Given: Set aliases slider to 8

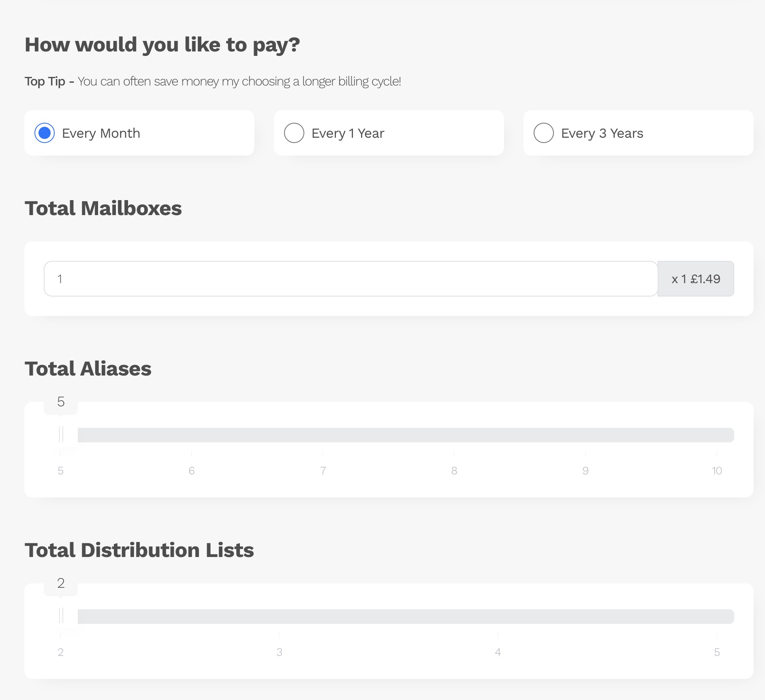Looking at the screenshot, I should [454, 435].
